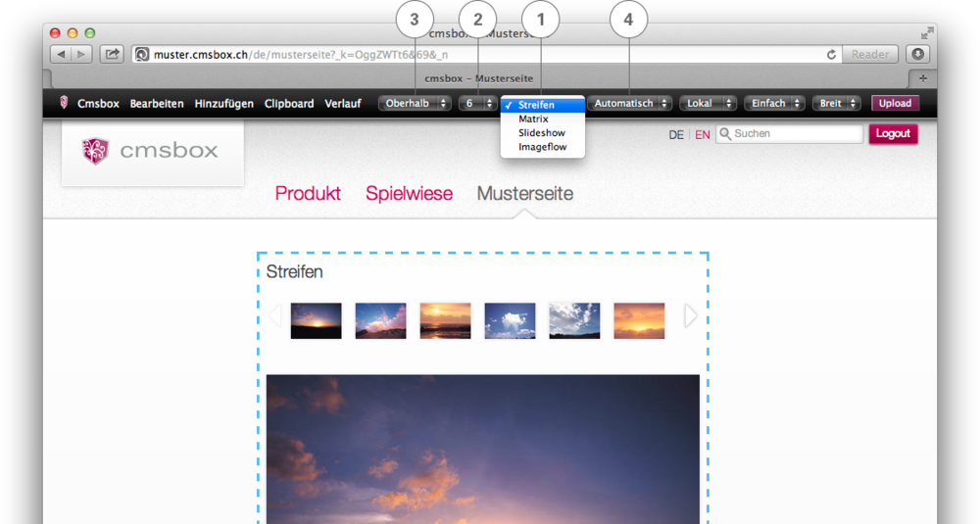Select the checked Streifen option
This screenshot has width=980, height=524.
[x=536, y=105]
